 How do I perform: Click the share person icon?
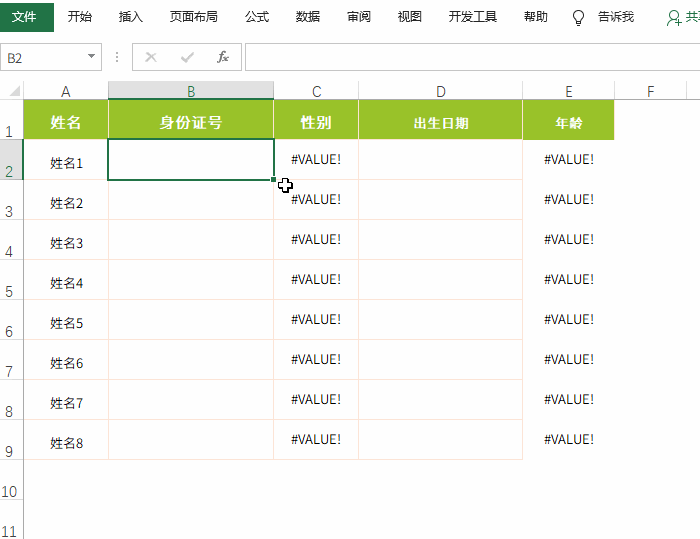click(674, 18)
